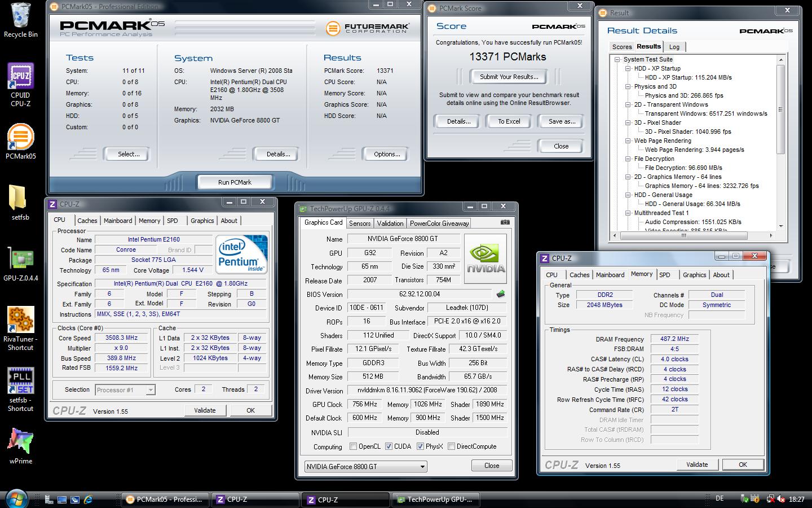
Task: Collapse the HDD - XP Startup node
Action: (628, 68)
